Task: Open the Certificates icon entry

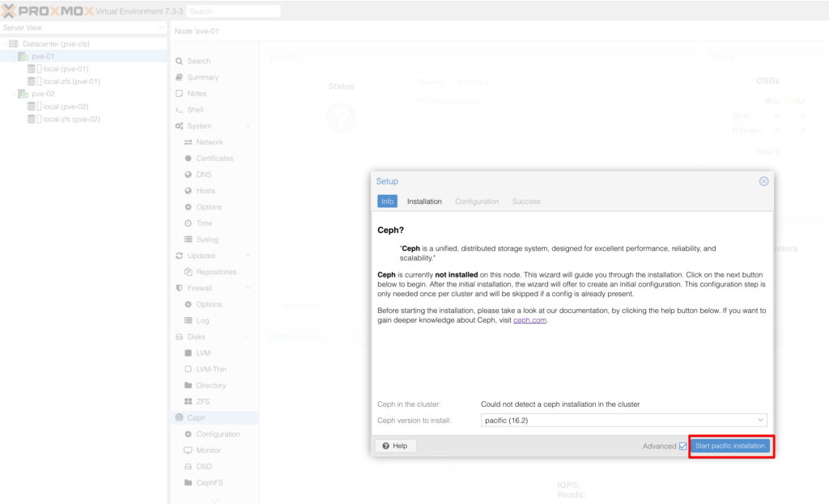Action: [x=188, y=159]
